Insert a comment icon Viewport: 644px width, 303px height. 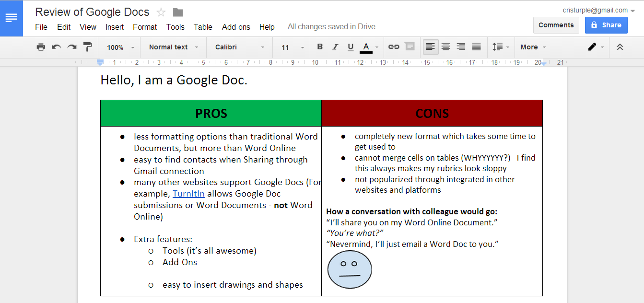(410, 47)
